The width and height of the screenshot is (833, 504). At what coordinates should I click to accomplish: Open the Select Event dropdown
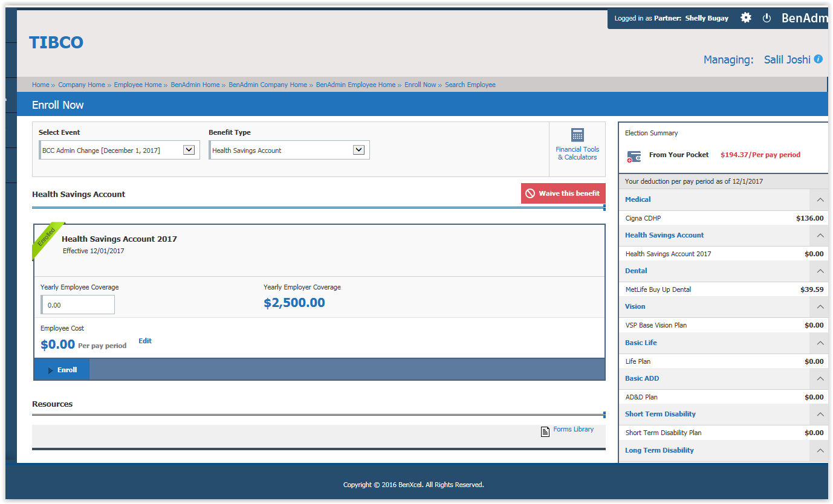coord(189,150)
